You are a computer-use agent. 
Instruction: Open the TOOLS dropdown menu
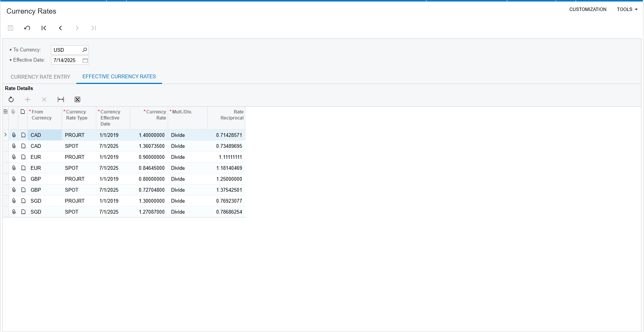tap(627, 9)
